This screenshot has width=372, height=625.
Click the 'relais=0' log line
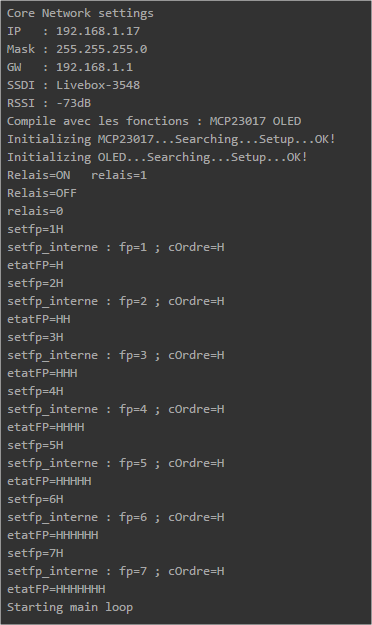35,211
